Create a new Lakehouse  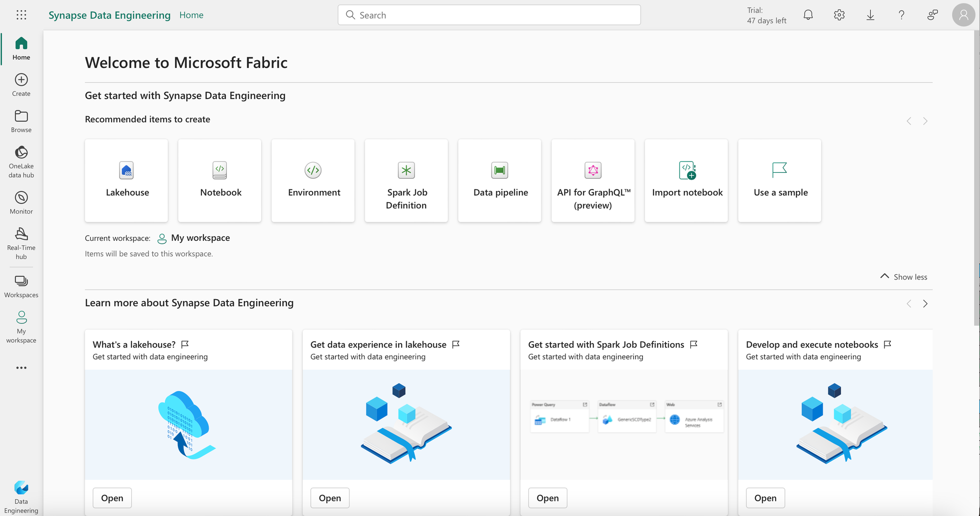pyautogui.click(x=126, y=181)
